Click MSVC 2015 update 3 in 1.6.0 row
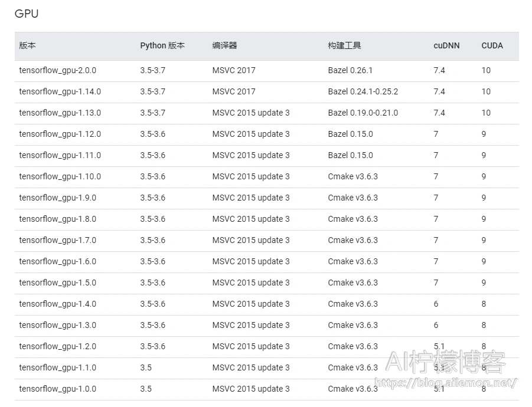The width and height of the screenshot is (532, 407). click(251, 262)
